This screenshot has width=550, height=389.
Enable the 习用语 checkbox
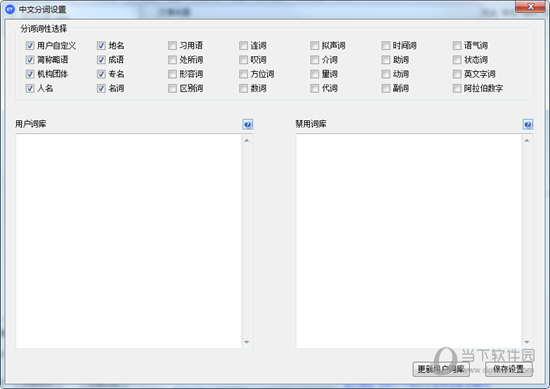coord(172,46)
